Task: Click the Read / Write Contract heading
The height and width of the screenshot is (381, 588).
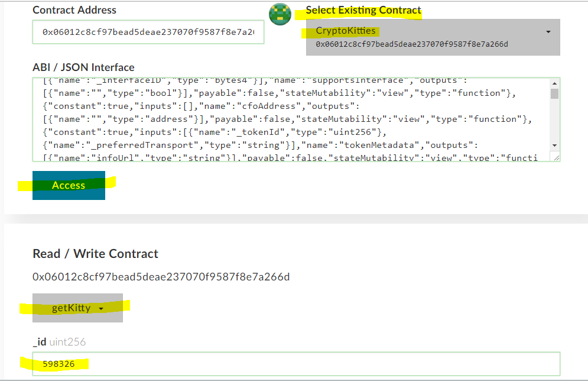Action: [95, 254]
